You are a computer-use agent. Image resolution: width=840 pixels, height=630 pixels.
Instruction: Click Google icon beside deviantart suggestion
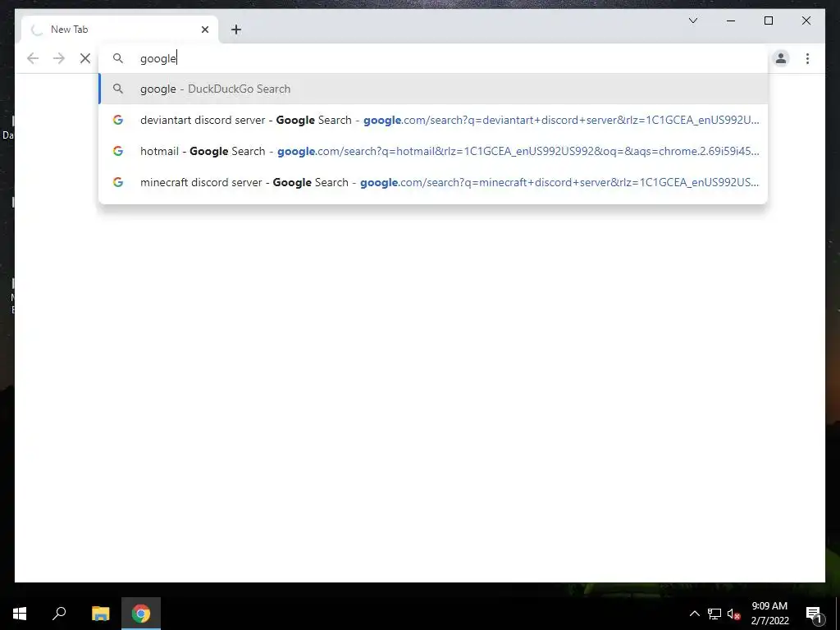118,120
